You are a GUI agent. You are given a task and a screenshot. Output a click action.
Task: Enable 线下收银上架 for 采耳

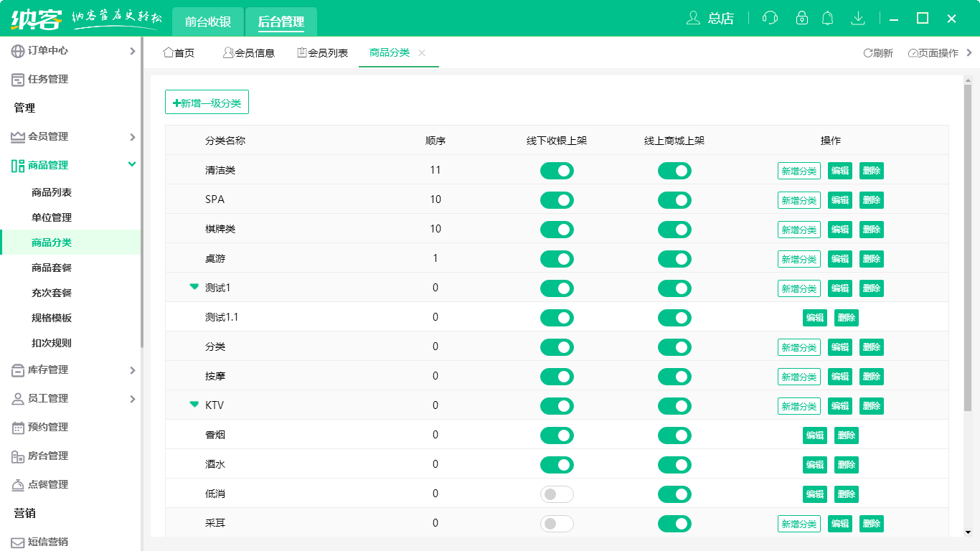pos(557,524)
